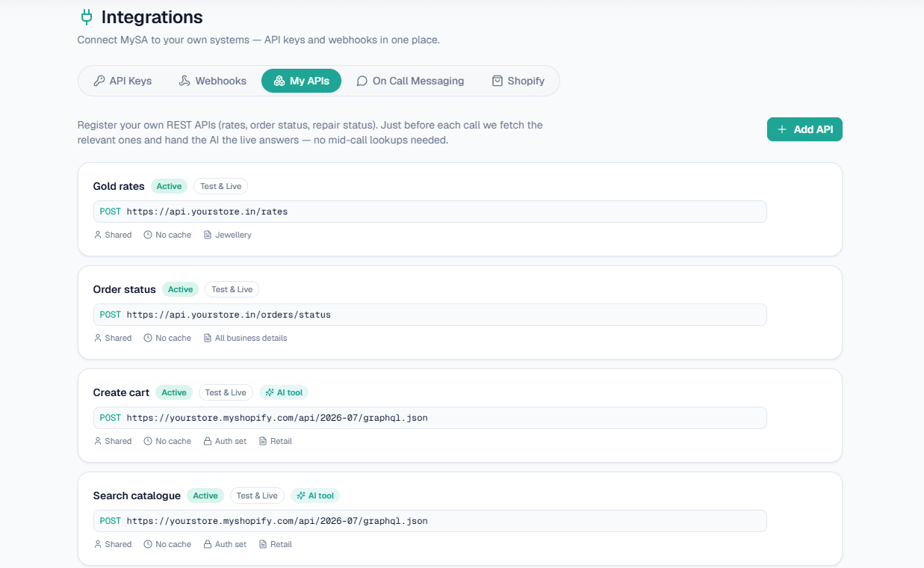Screen dimensions: 924x568
Task: Click the Gold rates endpoint URL field
Action: coord(430,212)
